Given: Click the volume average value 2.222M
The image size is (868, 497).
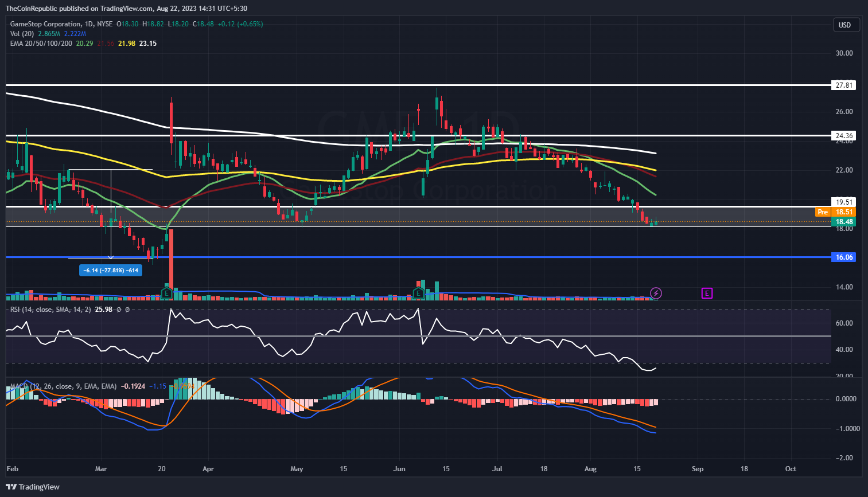Looking at the screenshot, I should click(x=75, y=34).
